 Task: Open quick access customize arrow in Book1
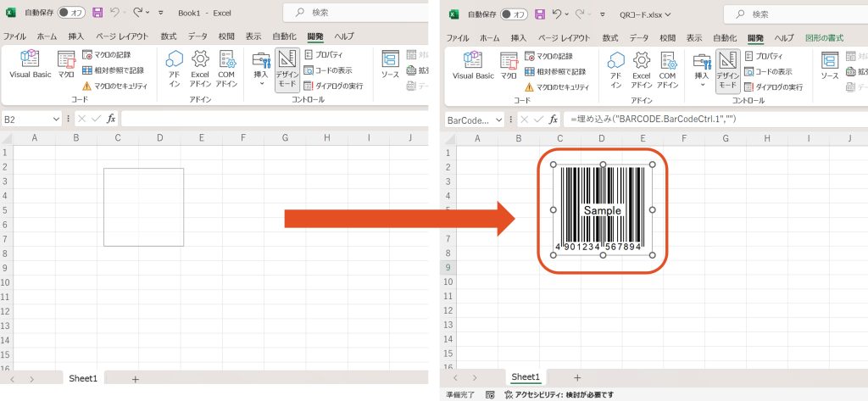[160, 12]
